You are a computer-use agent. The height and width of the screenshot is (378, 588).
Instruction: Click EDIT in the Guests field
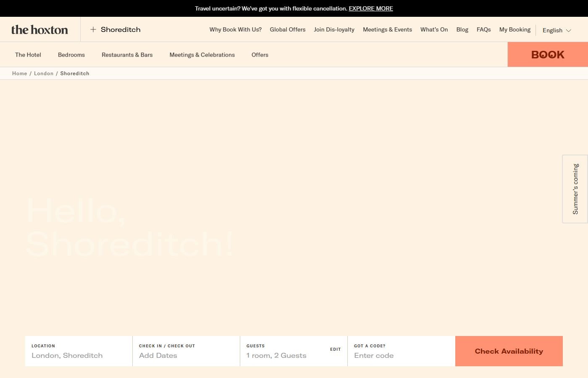(336, 349)
